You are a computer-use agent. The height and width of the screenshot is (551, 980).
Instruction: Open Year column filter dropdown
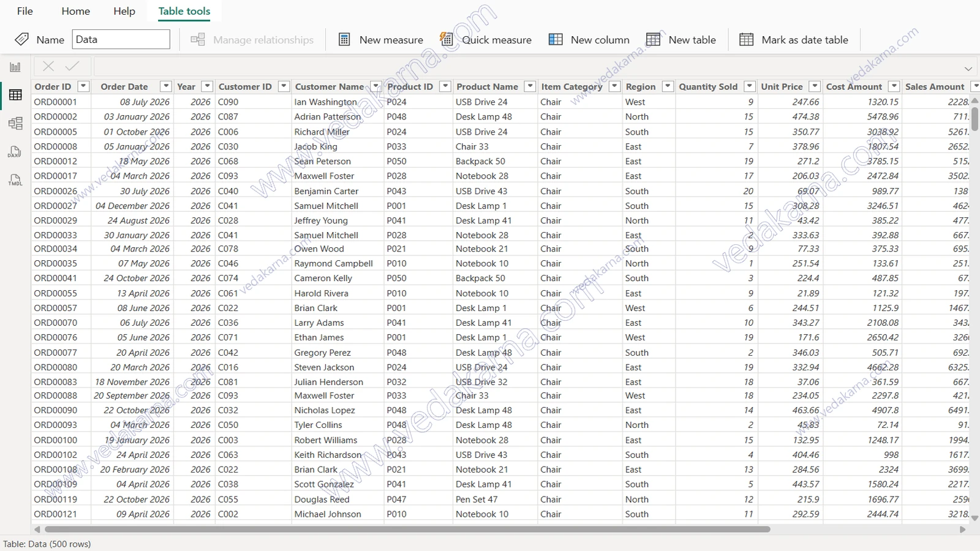(207, 86)
